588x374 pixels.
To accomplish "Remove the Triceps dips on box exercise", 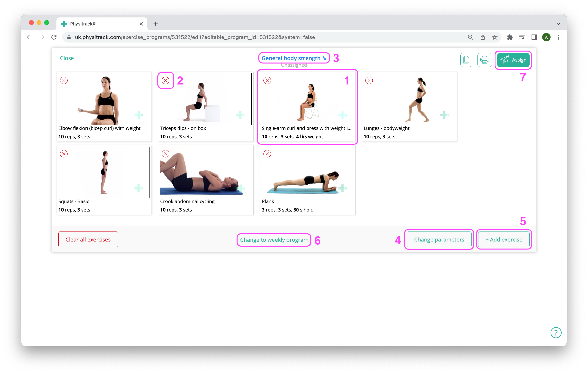I will tap(166, 80).
